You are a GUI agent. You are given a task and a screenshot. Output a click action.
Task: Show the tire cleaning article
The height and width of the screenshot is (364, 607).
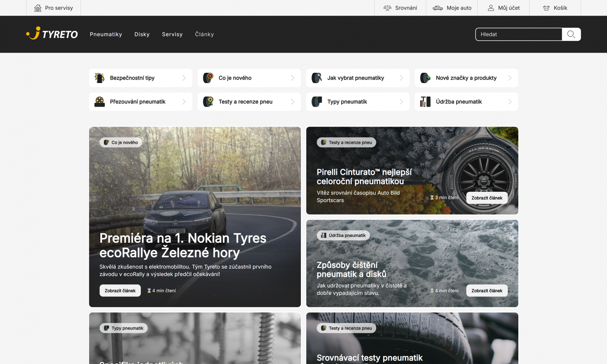pos(487,291)
